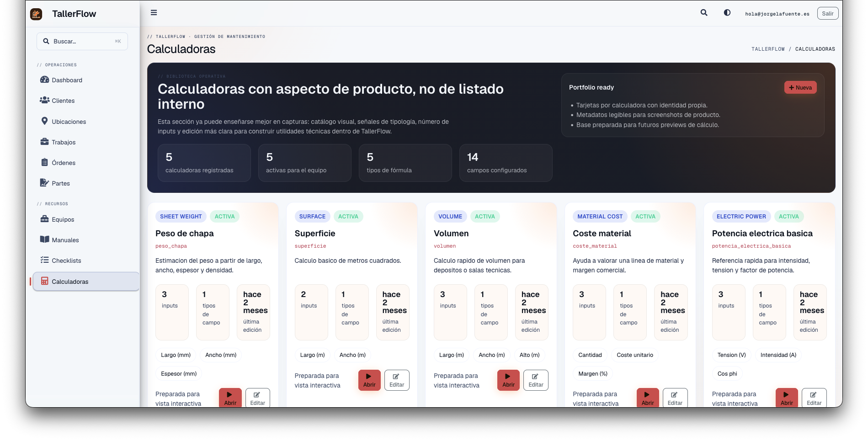The height and width of the screenshot is (441, 868).
Task: Click TALLERFLOW breadcrumb link
Action: tap(768, 49)
